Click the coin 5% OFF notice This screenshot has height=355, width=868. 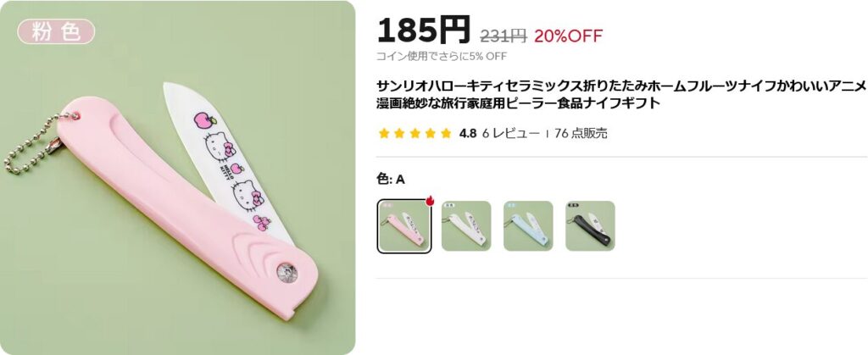tap(441, 56)
